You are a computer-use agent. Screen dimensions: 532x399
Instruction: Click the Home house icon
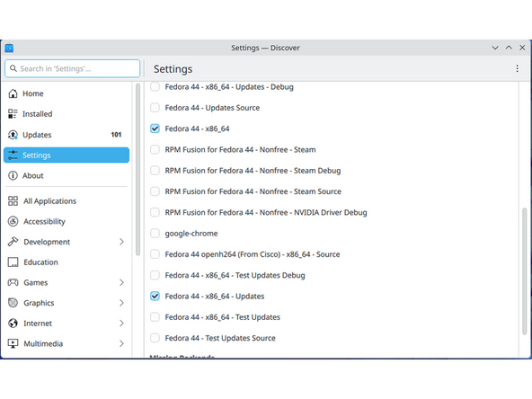pos(13,93)
